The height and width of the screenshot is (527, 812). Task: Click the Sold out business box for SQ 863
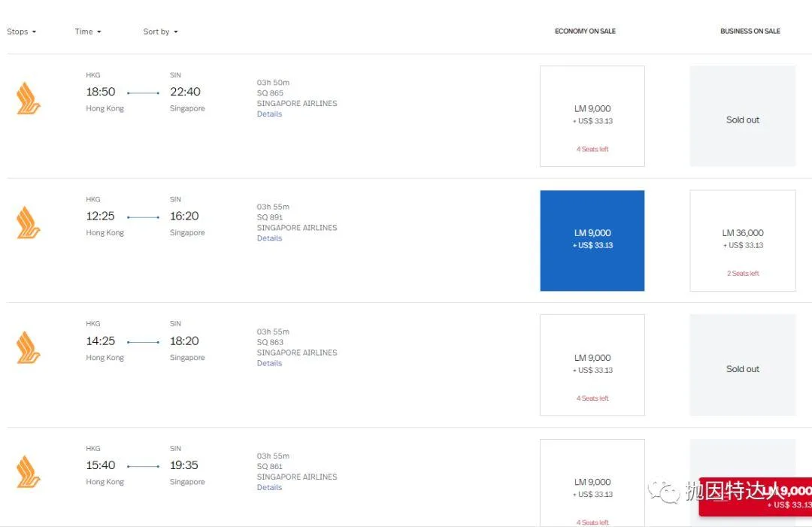point(742,368)
